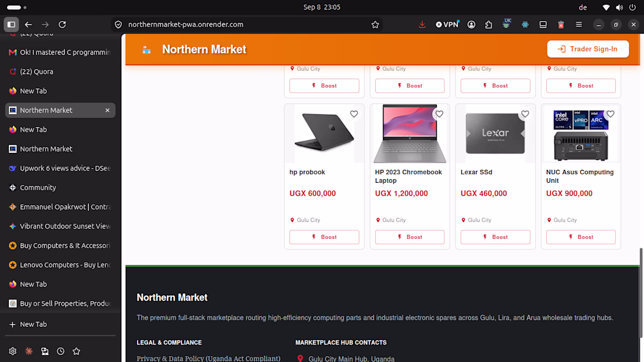This screenshot has width=644, height=362.
Task: Click the UK flag extension icon
Action: click(x=506, y=24)
